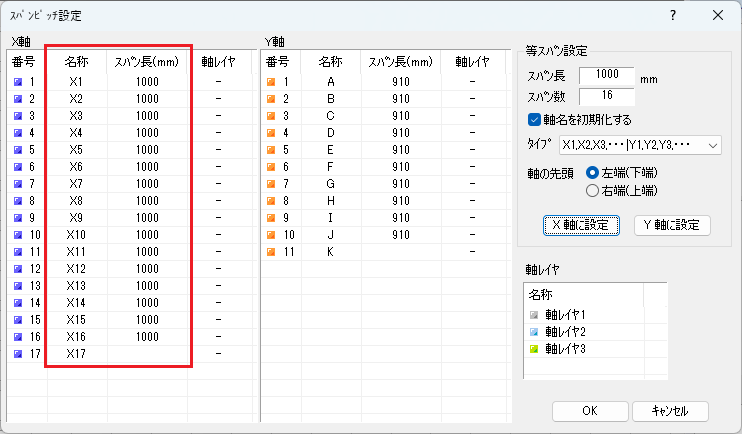Click the orange icon for Y-axis row 11
742x434 pixels.
270,252
